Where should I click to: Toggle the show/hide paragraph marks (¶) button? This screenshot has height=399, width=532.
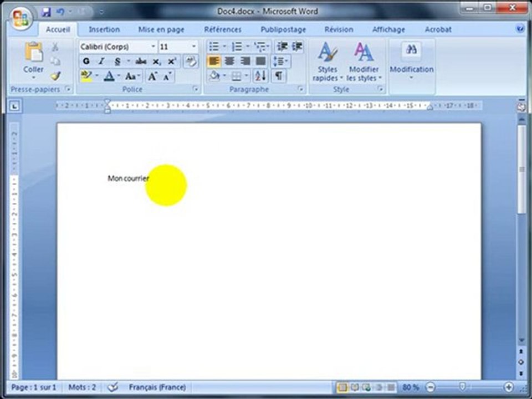279,76
